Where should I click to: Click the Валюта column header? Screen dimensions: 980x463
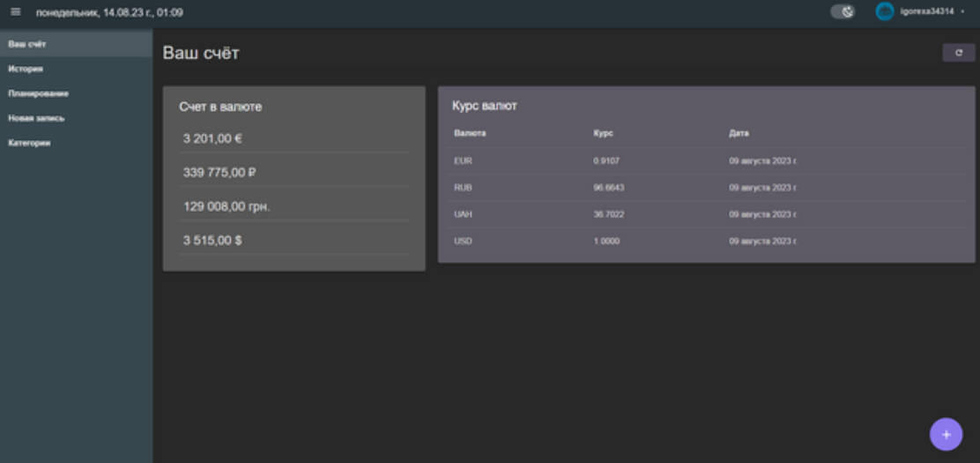[x=470, y=133]
